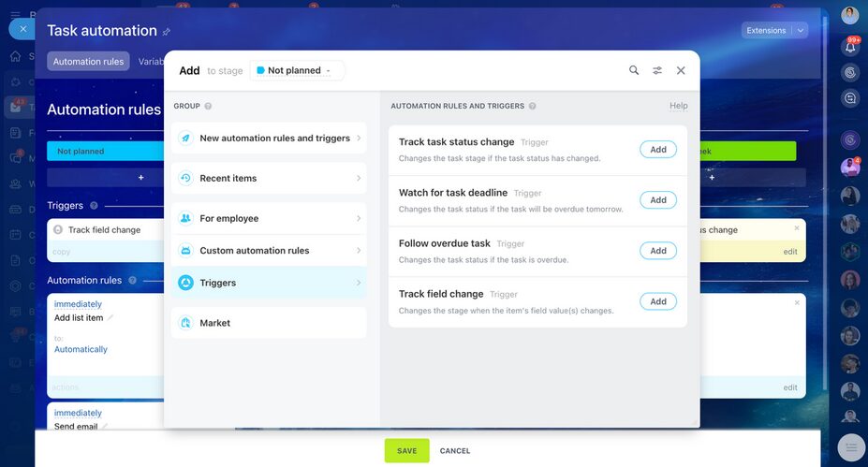
Task: Click the Automatically recipient link
Action: coord(81,349)
